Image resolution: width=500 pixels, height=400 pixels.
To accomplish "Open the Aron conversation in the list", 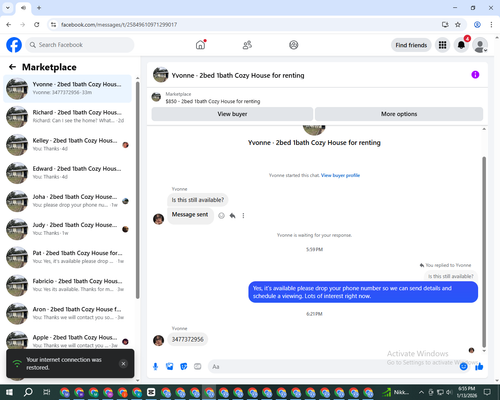I will 67,313.
